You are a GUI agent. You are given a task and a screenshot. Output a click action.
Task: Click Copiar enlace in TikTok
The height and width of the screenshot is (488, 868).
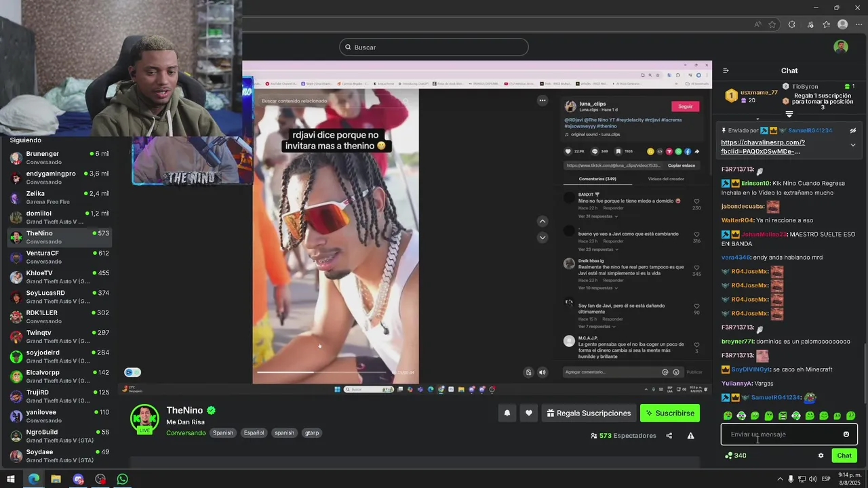click(682, 165)
